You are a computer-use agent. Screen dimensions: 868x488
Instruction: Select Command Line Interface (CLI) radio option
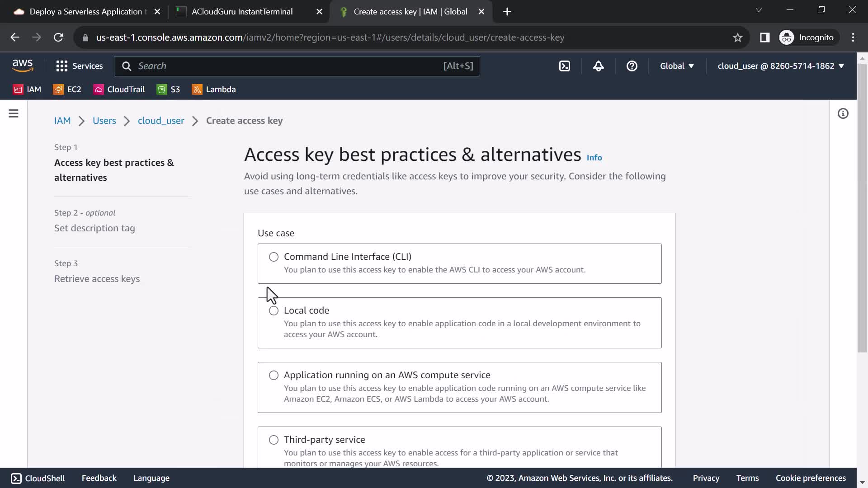(274, 257)
